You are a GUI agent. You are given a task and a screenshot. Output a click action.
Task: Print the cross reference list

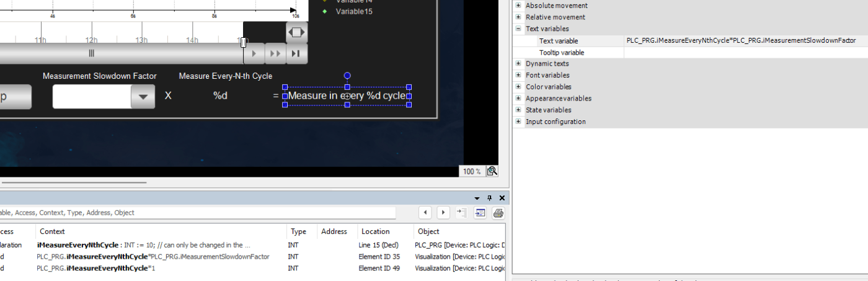[498, 213]
